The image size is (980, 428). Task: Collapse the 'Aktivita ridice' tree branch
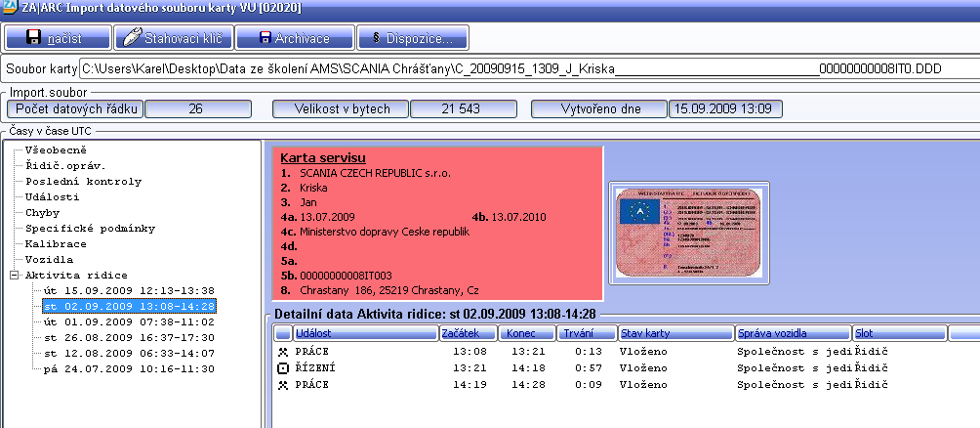[x=14, y=276]
